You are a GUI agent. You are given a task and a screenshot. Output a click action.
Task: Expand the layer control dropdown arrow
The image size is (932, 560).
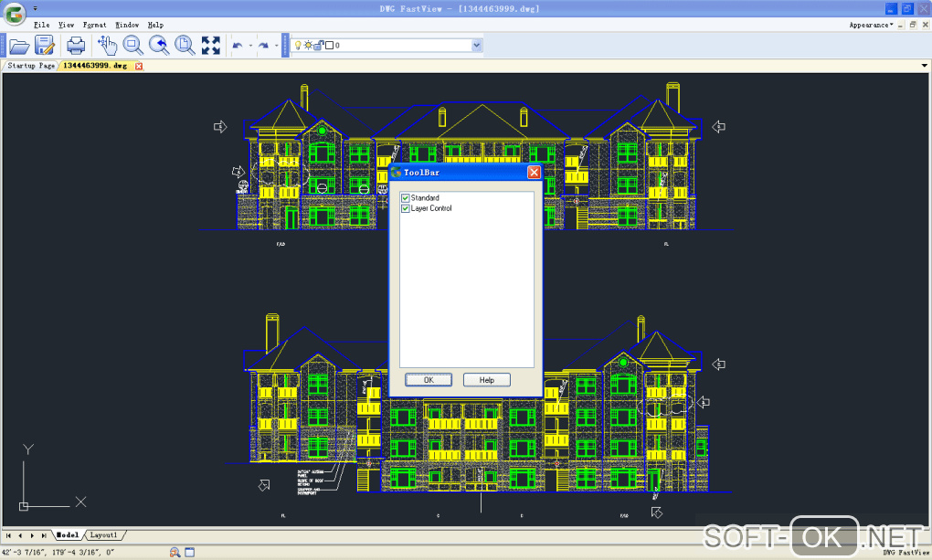pos(476,45)
